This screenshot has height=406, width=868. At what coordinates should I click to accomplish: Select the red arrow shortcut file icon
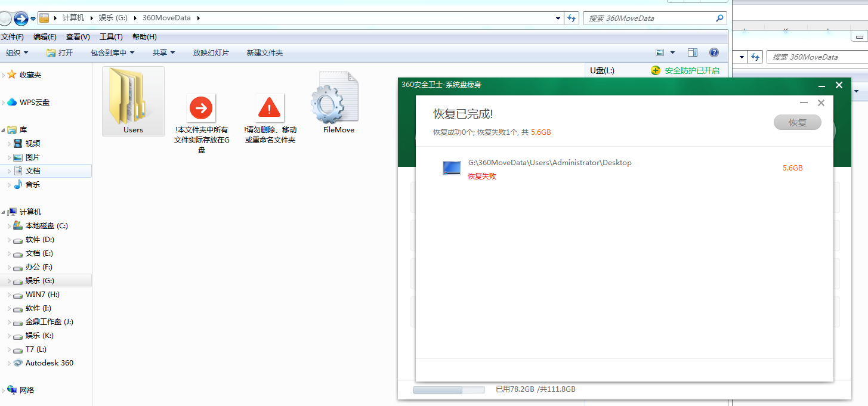[201, 108]
